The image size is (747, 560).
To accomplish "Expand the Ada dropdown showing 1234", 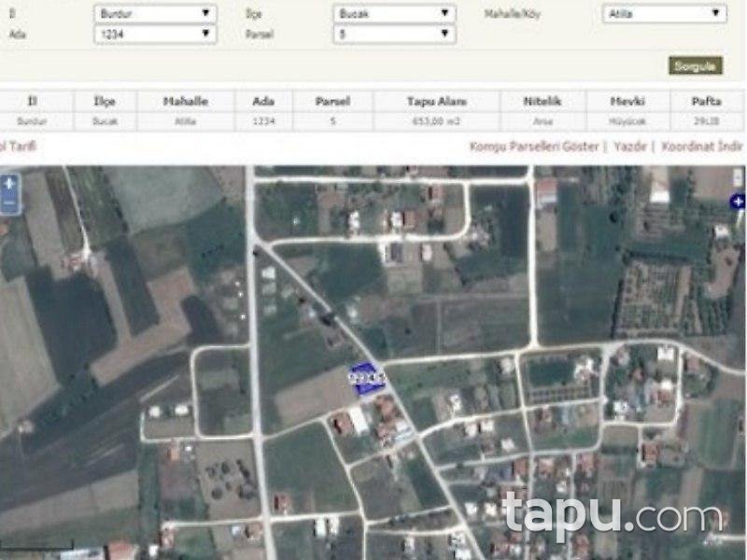I will tap(154, 35).
